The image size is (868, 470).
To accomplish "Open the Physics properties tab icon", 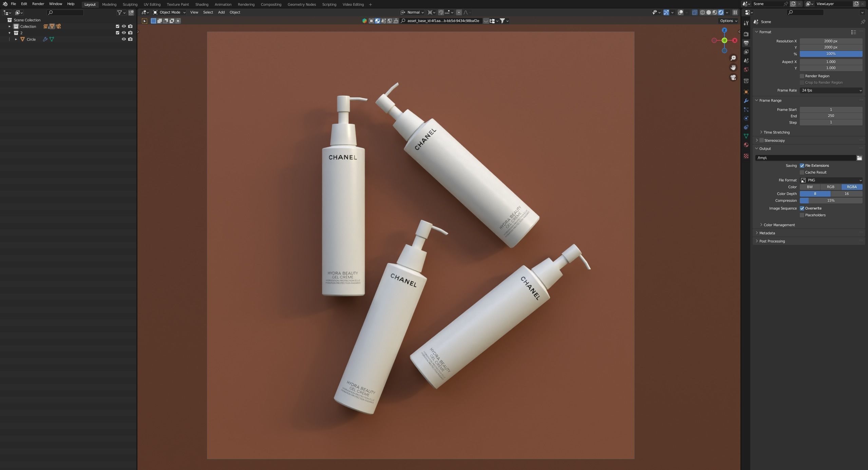I will (746, 118).
